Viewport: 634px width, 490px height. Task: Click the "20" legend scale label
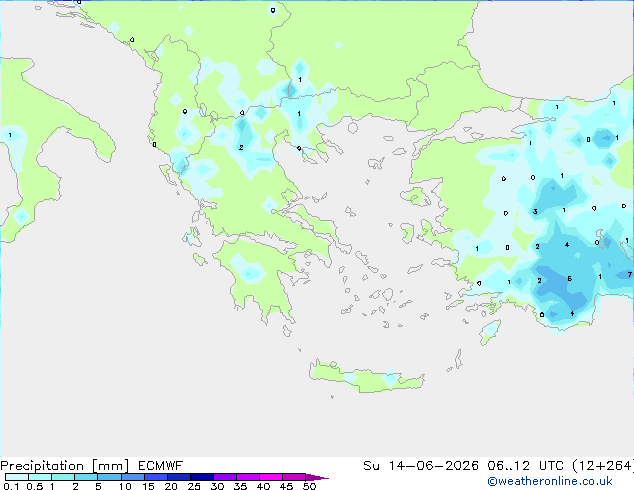tap(171, 486)
